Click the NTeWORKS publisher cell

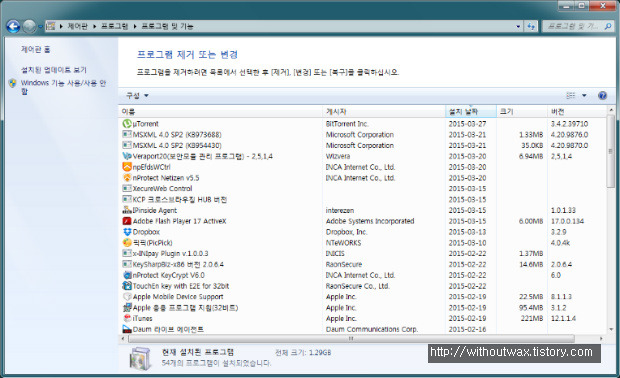point(343,243)
